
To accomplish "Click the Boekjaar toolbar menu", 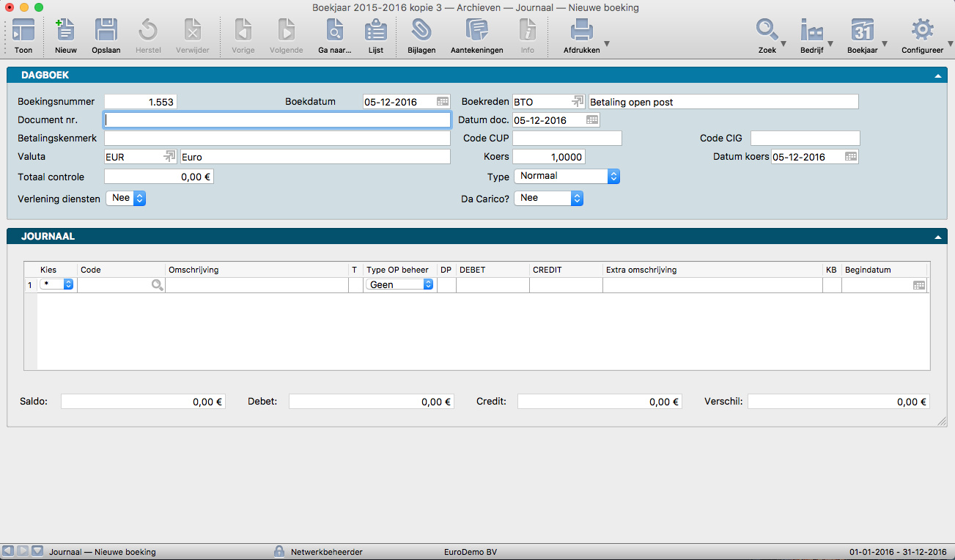I will point(862,31).
